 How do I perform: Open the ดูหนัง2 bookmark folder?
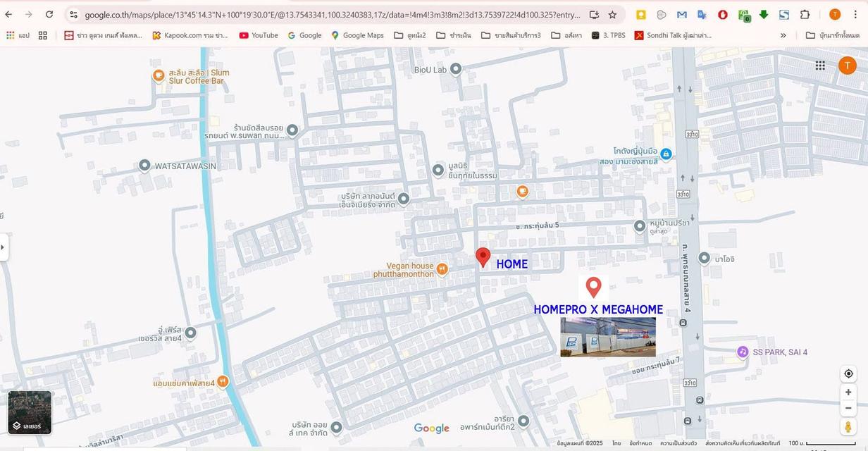point(410,35)
